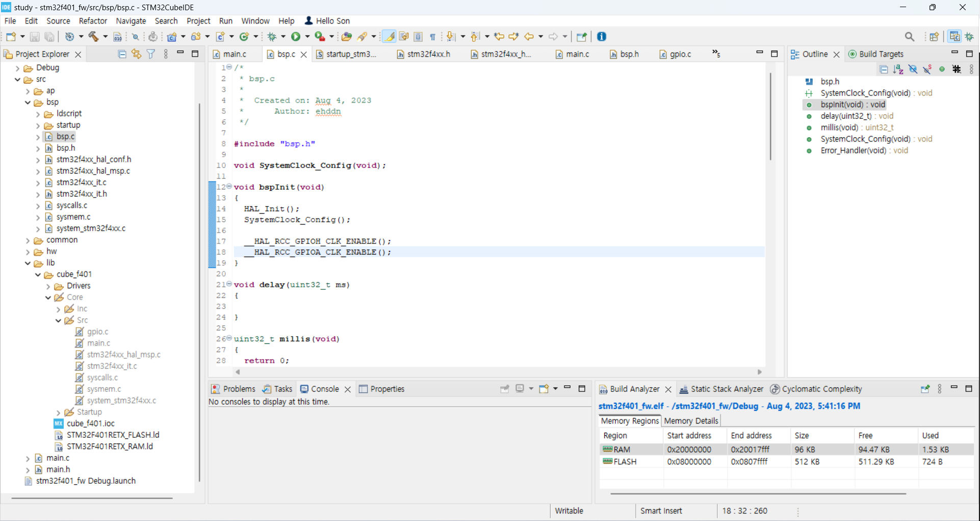The height and width of the screenshot is (521, 980).
Task: Close the bsp.c editor tab
Action: [303, 55]
